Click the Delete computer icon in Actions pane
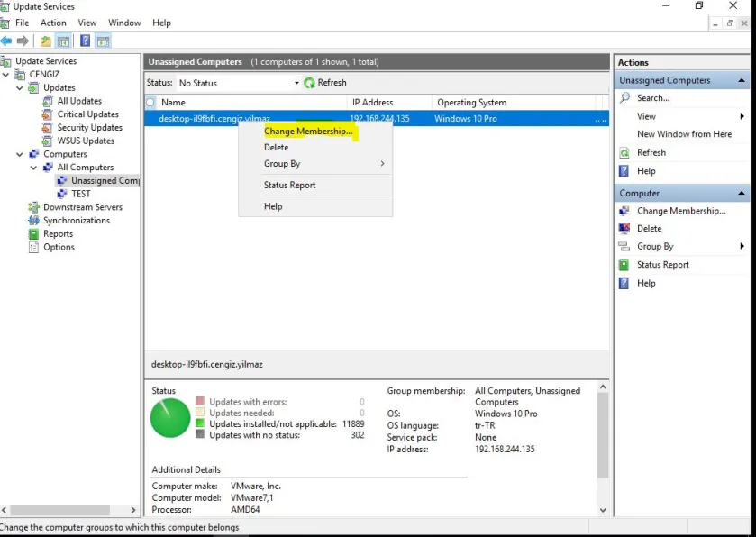Viewport: 756px width, 537px height. (624, 229)
